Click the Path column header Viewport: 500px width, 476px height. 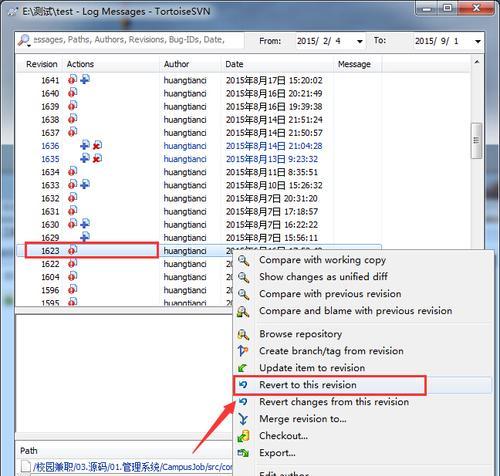coord(29,451)
